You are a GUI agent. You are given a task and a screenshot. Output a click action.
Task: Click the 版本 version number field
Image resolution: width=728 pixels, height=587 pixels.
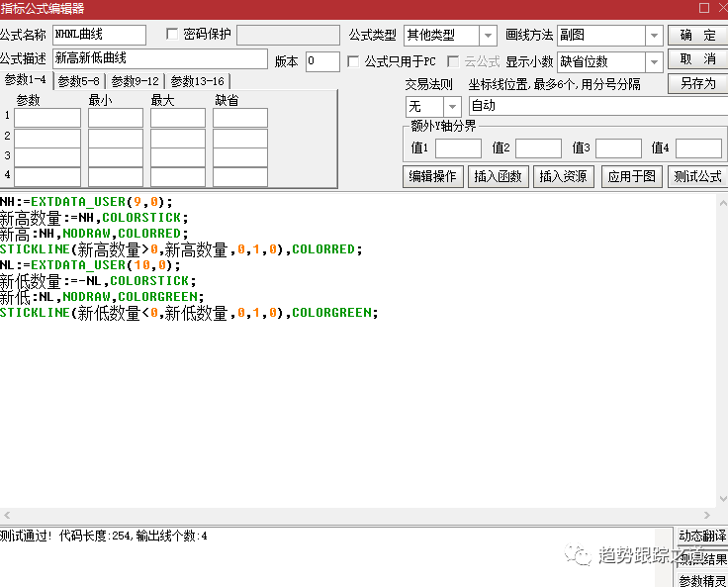point(322,61)
